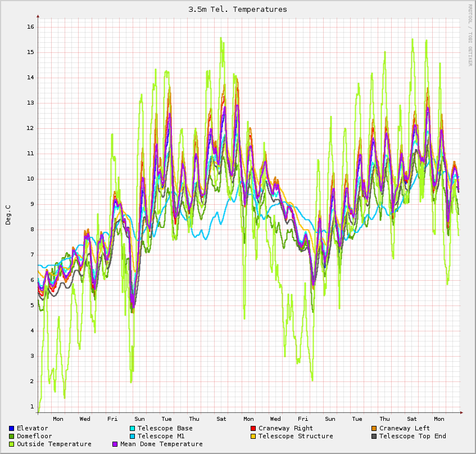Click the 16 tick label on y-axis
The image size is (476, 454).
coord(31,27)
